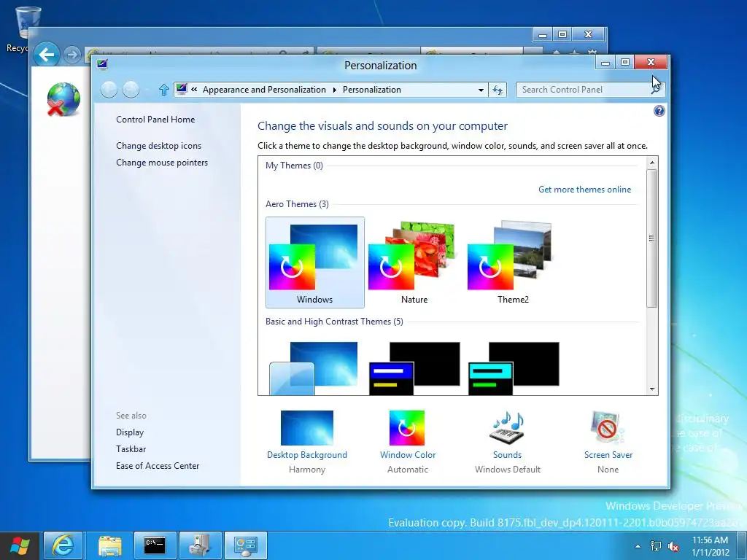The image size is (747, 560).
Task: Select the Nature Aero theme
Action: (x=414, y=262)
